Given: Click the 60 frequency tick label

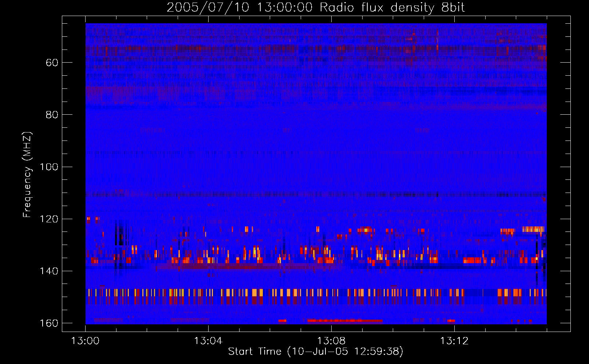Looking at the screenshot, I should [x=52, y=63].
